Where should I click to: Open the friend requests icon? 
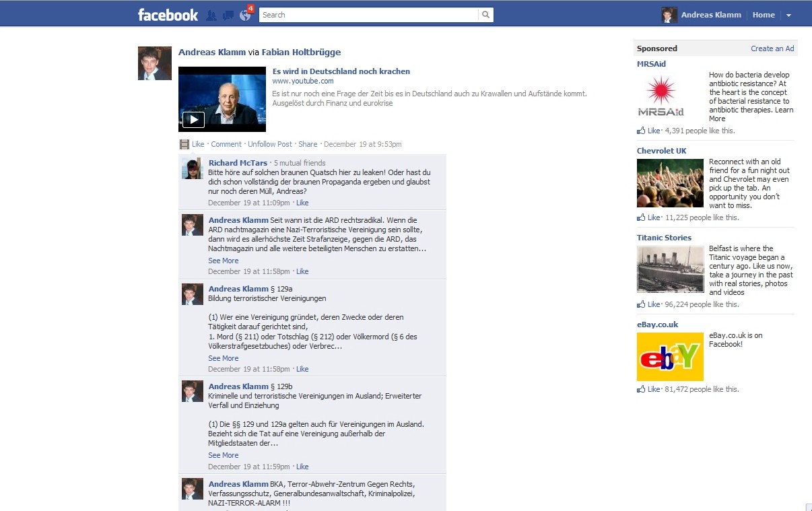(211, 15)
